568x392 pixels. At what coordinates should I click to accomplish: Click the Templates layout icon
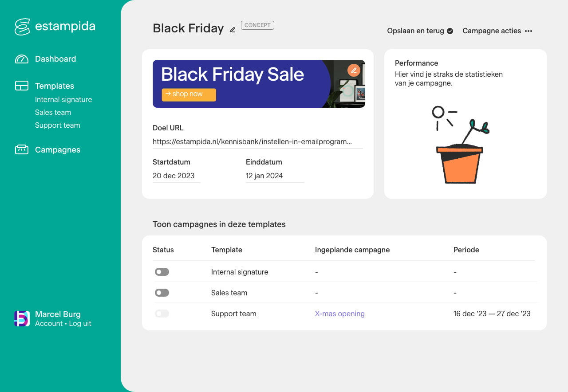(x=22, y=86)
